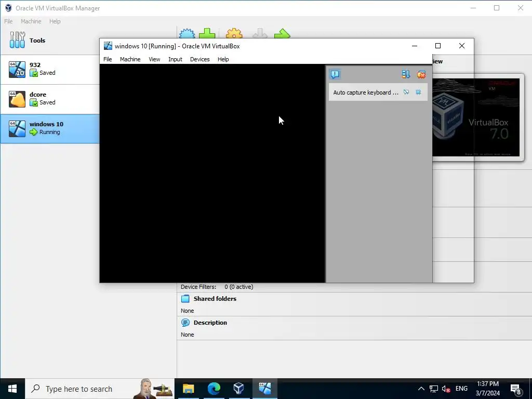
Task: Click the greyed Discard arrow toolbar icon
Action: (x=260, y=34)
